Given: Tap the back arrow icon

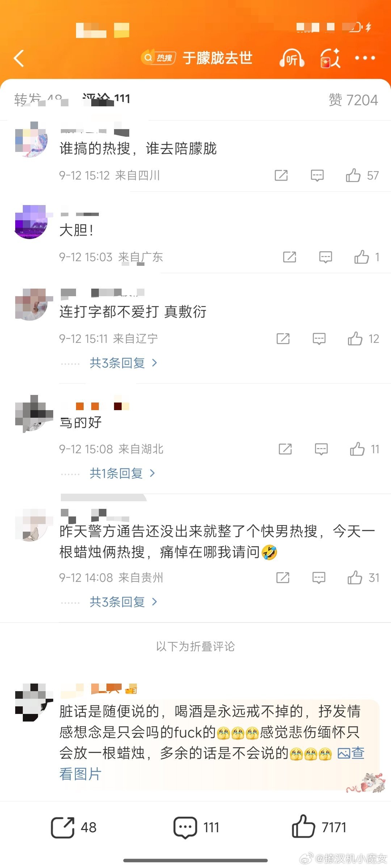Looking at the screenshot, I should tap(19, 58).
